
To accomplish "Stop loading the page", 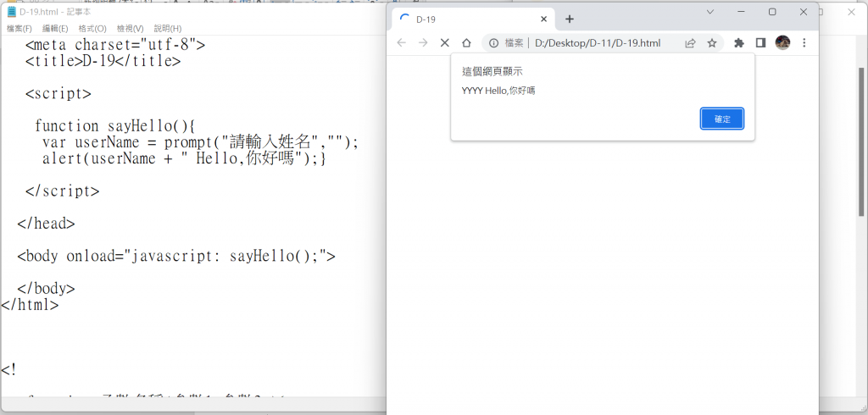I will click(444, 42).
